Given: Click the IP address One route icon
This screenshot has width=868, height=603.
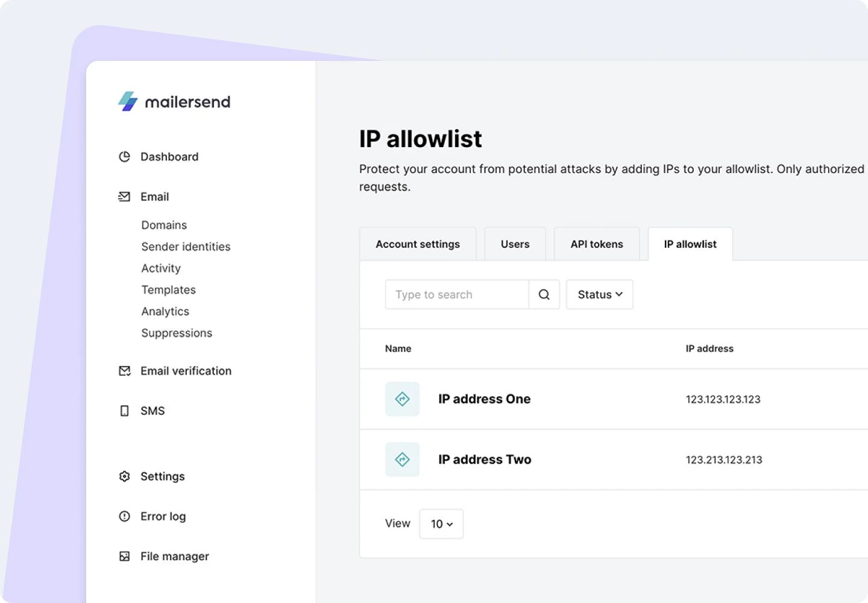Looking at the screenshot, I should click(402, 399).
